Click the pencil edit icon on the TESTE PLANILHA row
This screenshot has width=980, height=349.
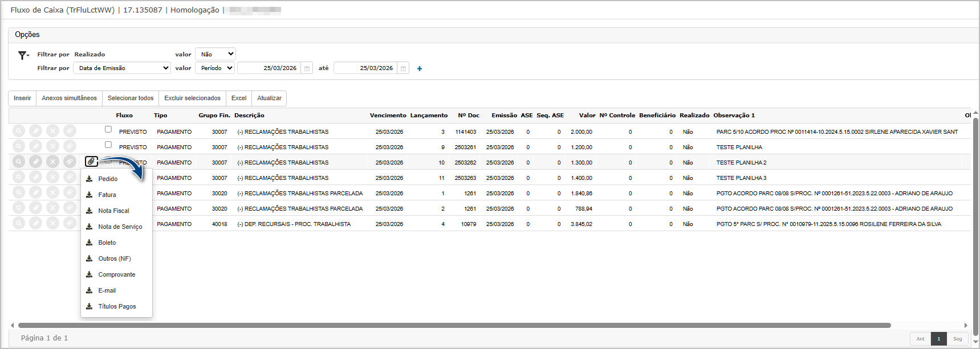[x=35, y=146]
